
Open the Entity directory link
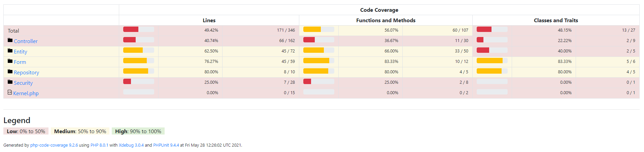21,52
